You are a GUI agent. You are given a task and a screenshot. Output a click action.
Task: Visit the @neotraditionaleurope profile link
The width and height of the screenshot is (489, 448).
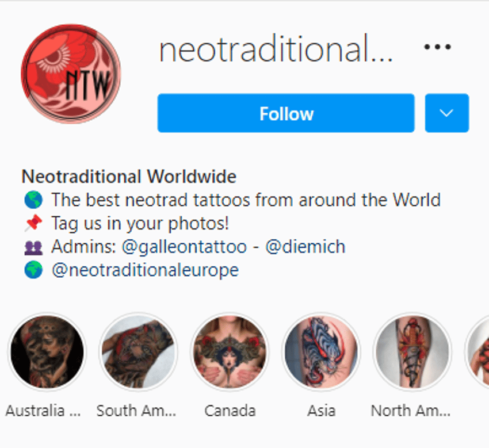[146, 270]
